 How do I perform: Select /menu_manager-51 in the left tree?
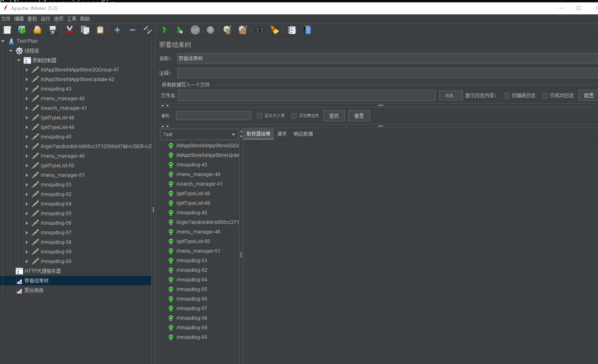pyautogui.click(x=62, y=175)
